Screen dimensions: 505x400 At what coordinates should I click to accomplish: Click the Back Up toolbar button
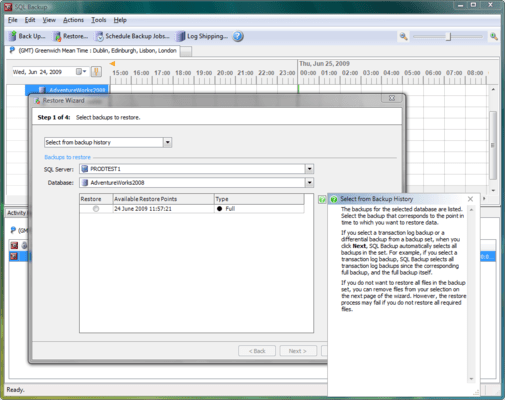coord(27,36)
